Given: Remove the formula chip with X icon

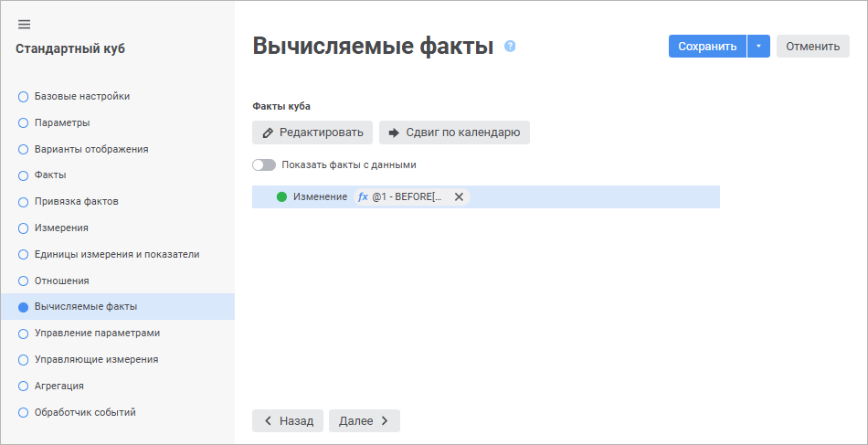Looking at the screenshot, I should coord(459,196).
